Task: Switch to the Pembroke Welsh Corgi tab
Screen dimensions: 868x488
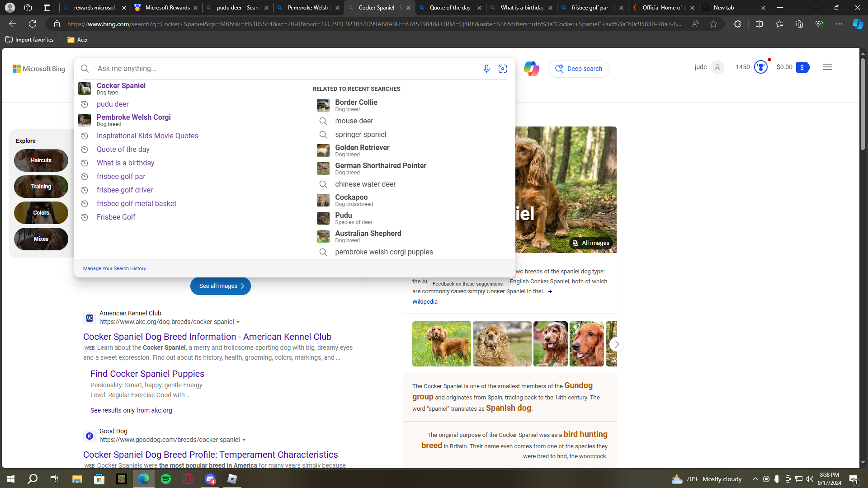Action: [309, 8]
